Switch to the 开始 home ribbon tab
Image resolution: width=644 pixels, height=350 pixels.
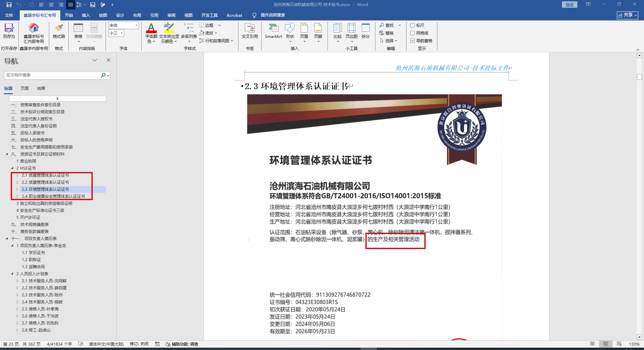click(69, 15)
